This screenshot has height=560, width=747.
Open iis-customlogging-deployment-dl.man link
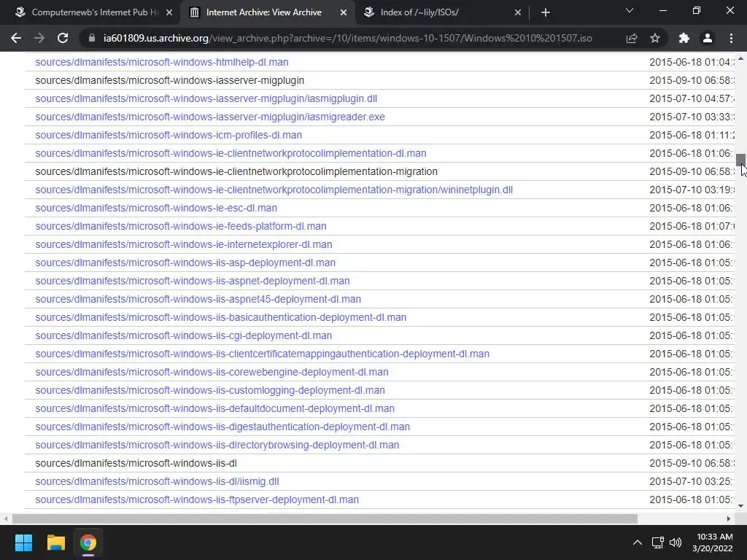tap(210, 390)
